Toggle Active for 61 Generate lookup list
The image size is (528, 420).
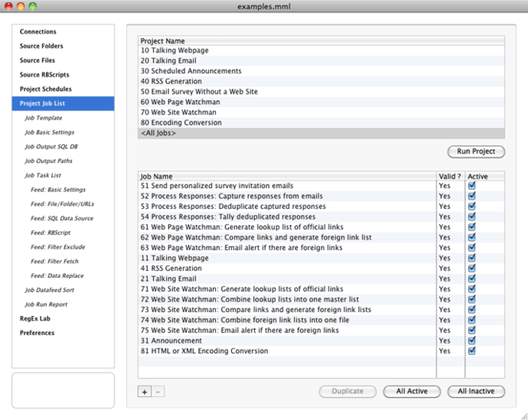point(472,226)
